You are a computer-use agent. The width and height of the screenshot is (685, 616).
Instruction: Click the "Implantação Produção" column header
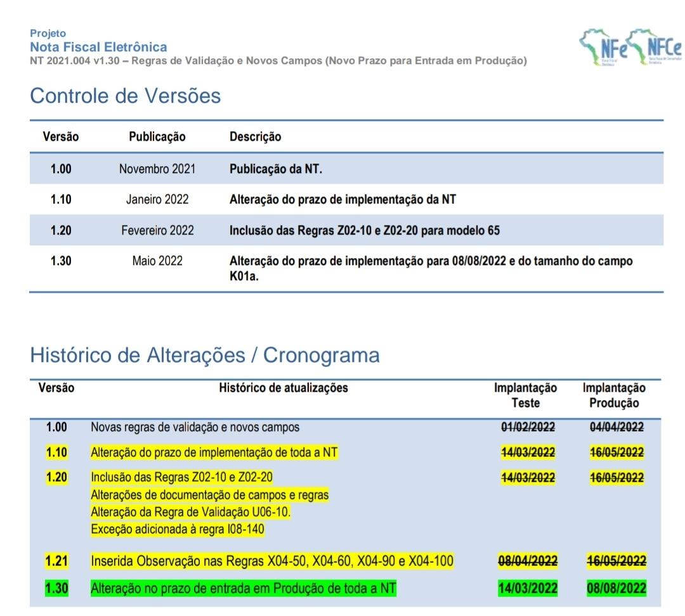(614, 395)
